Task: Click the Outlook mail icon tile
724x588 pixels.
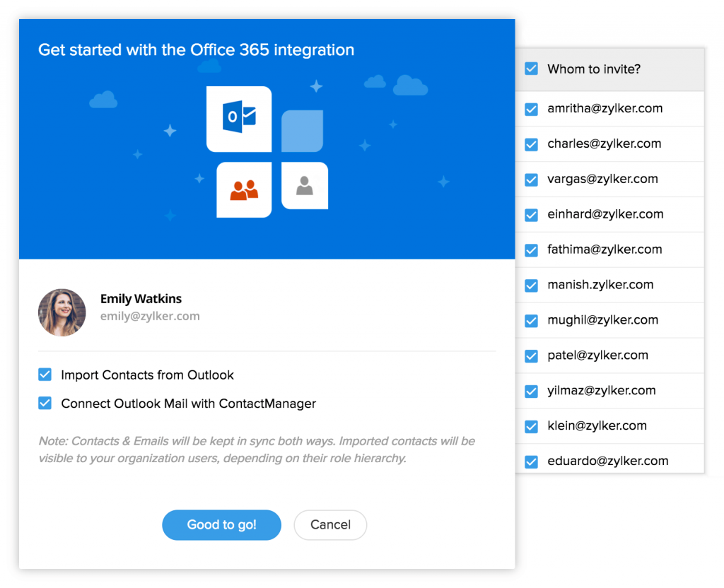Action: tap(239, 119)
